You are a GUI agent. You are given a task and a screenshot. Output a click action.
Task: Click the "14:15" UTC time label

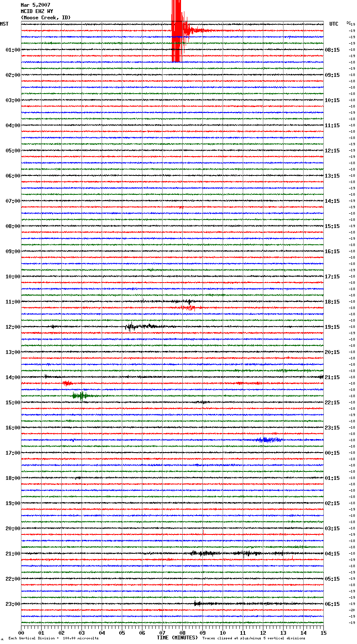pos(332,201)
